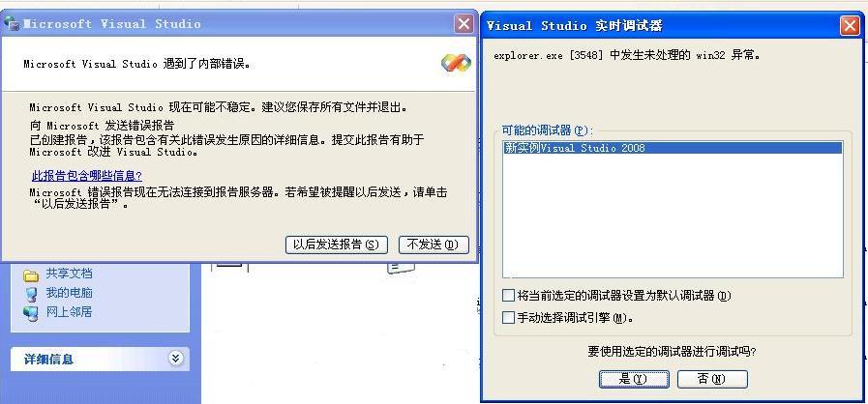Open 网上邻居 network icon
The image size is (868, 404).
tap(30, 313)
